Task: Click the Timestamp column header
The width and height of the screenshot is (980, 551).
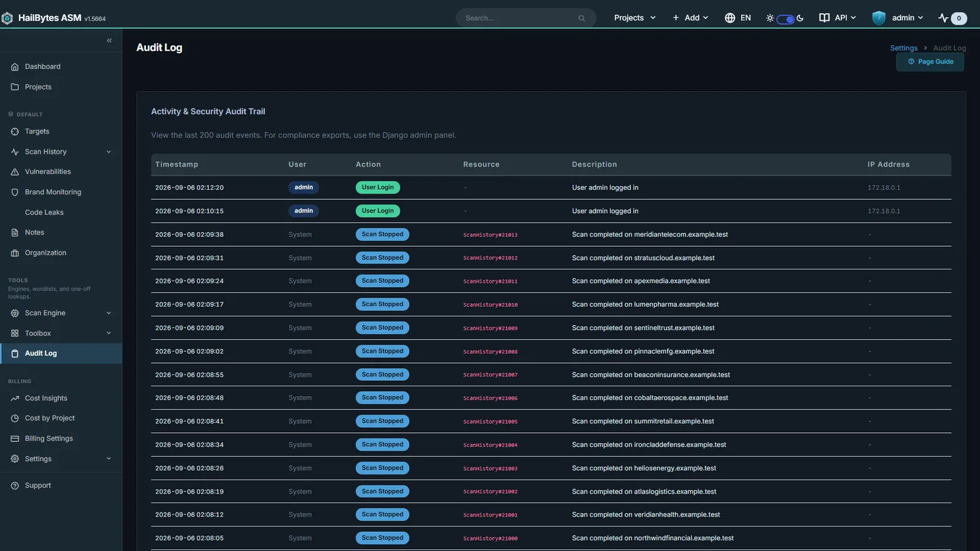Action: click(176, 165)
